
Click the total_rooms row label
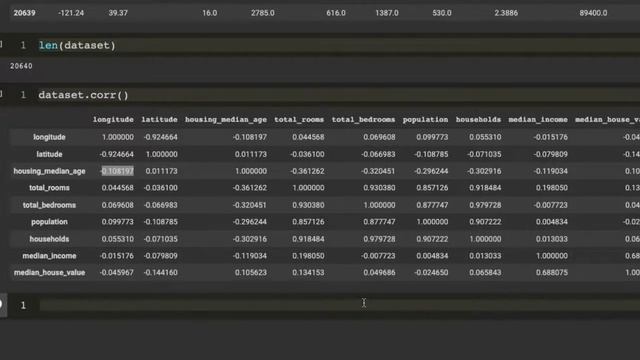49,188
